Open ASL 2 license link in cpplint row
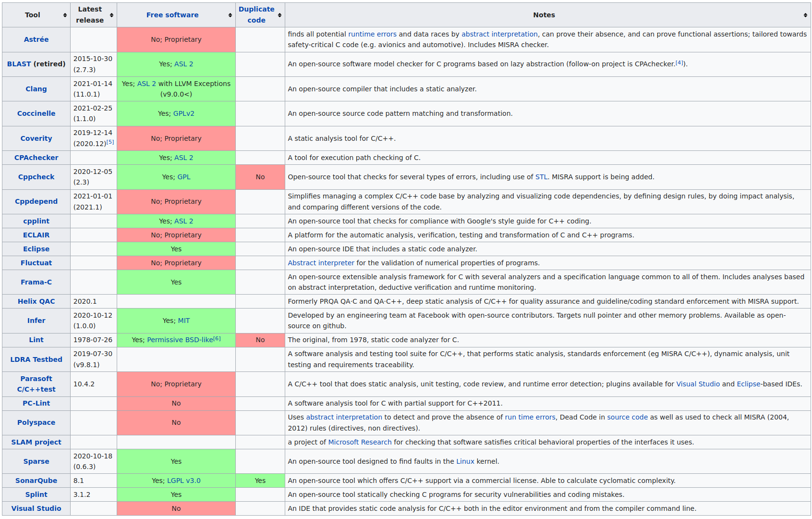 tap(183, 221)
